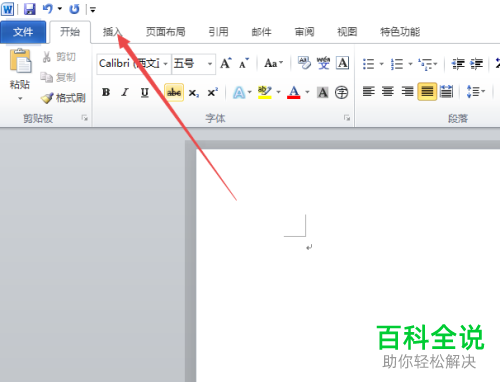
Task: Align text left
Action: coord(369,91)
